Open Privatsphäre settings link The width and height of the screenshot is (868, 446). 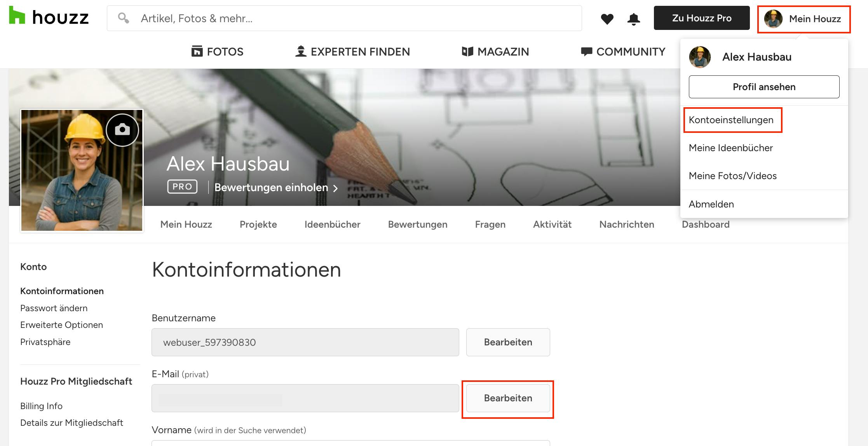pyautogui.click(x=45, y=342)
